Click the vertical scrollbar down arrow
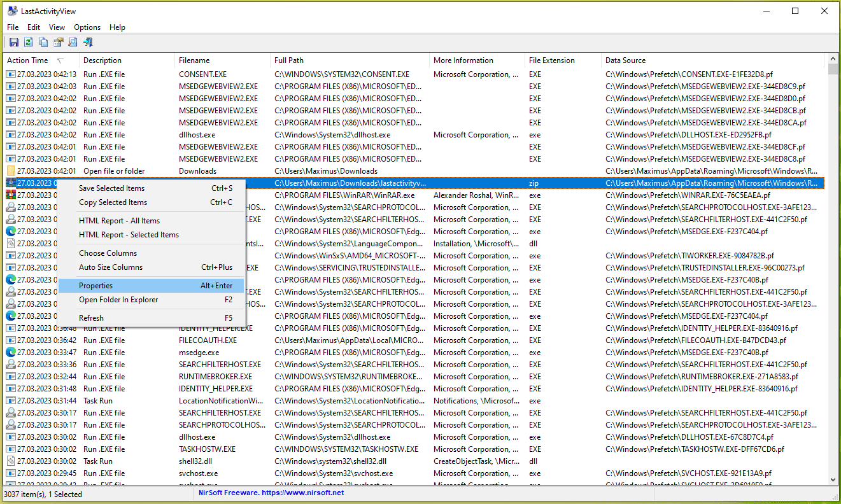Viewport: 841px width, 504px height. click(833, 480)
